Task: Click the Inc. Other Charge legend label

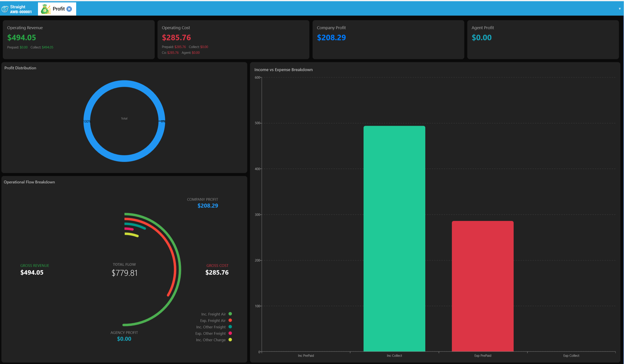Action: (x=211, y=340)
